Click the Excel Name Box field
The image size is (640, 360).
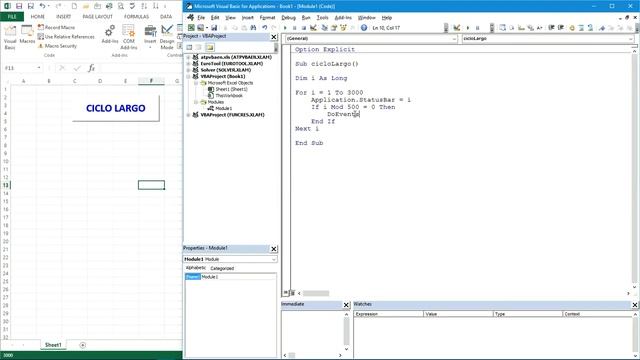tap(23, 68)
